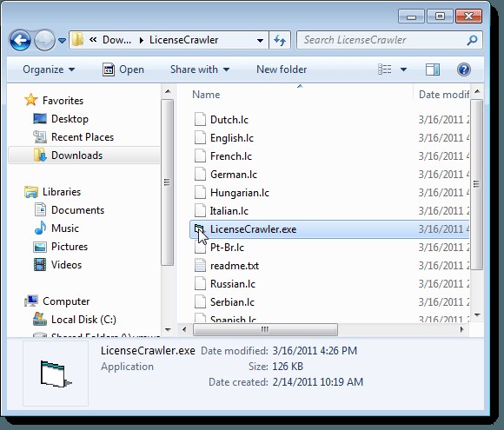This screenshot has width=504, height=430.
Task: Select the Dutch.lc file icon
Action: click(x=200, y=120)
